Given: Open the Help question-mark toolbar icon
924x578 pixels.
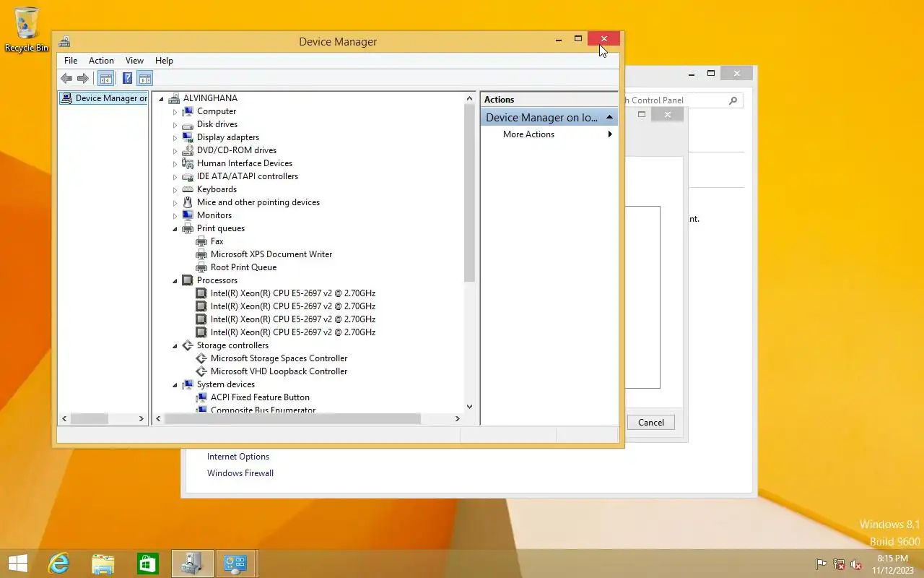Looking at the screenshot, I should [x=127, y=79].
